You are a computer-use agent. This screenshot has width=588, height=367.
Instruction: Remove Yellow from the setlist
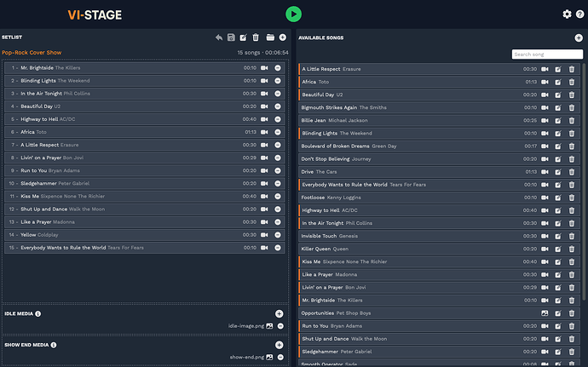278,235
